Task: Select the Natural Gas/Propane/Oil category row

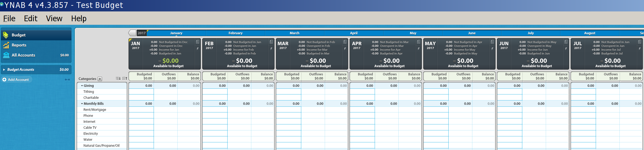Action: click(x=102, y=146)
